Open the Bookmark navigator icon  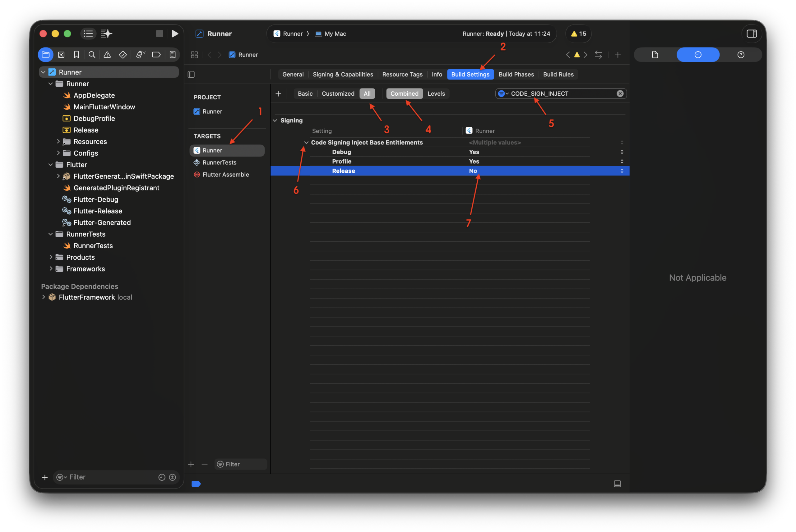(76, 55)
